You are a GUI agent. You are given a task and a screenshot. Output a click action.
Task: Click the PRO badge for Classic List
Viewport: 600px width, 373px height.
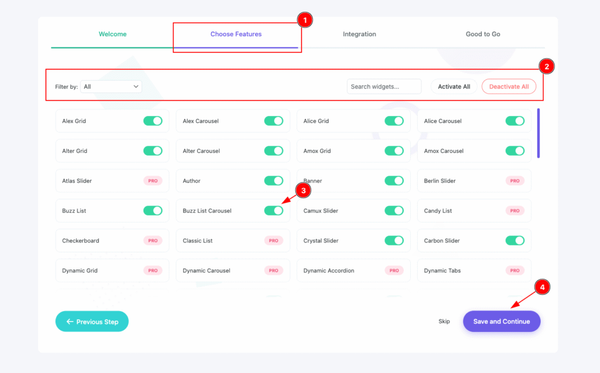click(273, 240)
